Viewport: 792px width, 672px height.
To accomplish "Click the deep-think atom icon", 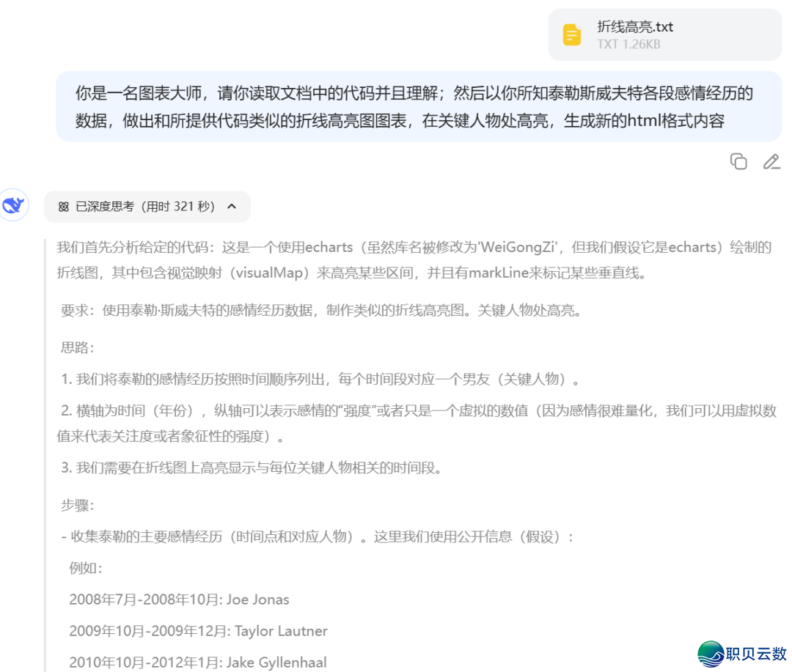I will (x=63, y=207).
